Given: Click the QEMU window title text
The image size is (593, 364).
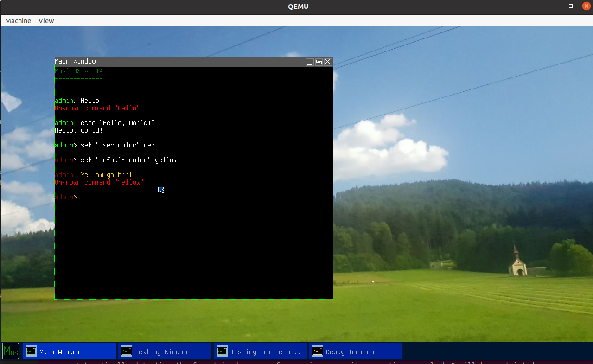Looking at the screenshot, I should click(297, 6).
